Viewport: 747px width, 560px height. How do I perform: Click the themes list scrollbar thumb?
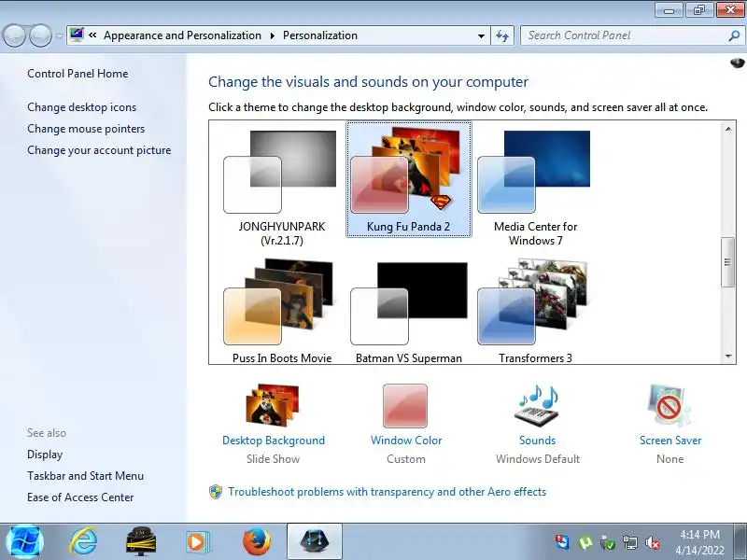point(728,262)
